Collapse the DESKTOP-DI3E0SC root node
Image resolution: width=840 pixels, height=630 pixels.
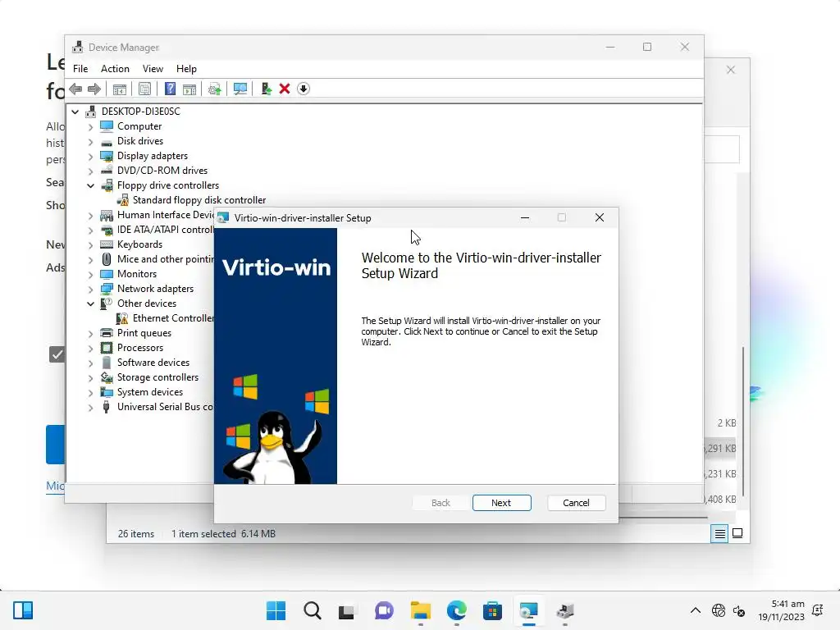point(75,112)
